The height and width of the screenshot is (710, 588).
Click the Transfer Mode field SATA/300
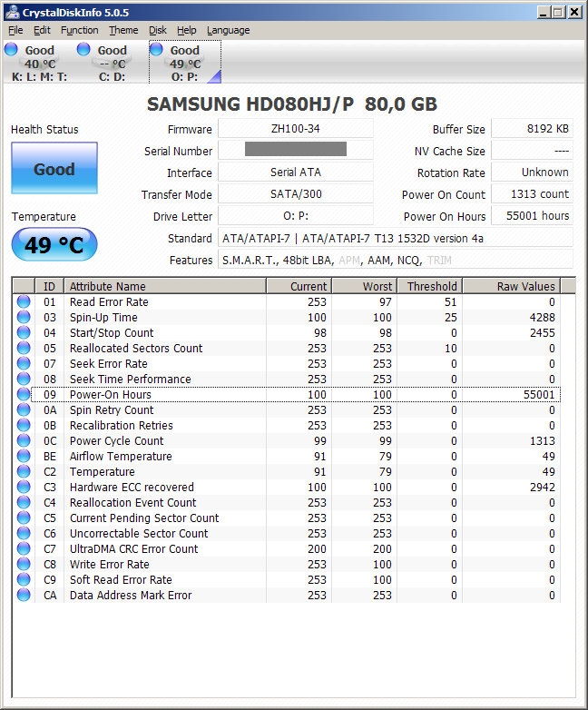pos(296,193)
